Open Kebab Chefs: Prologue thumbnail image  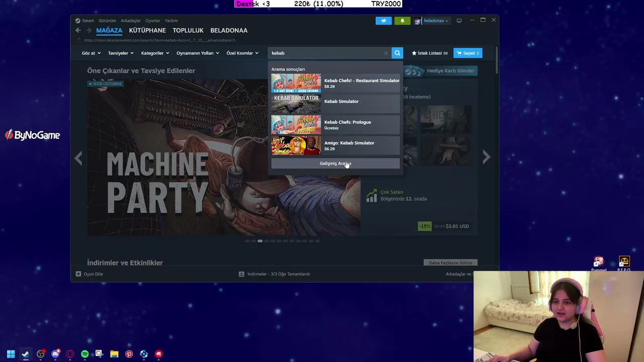[296, 125]
